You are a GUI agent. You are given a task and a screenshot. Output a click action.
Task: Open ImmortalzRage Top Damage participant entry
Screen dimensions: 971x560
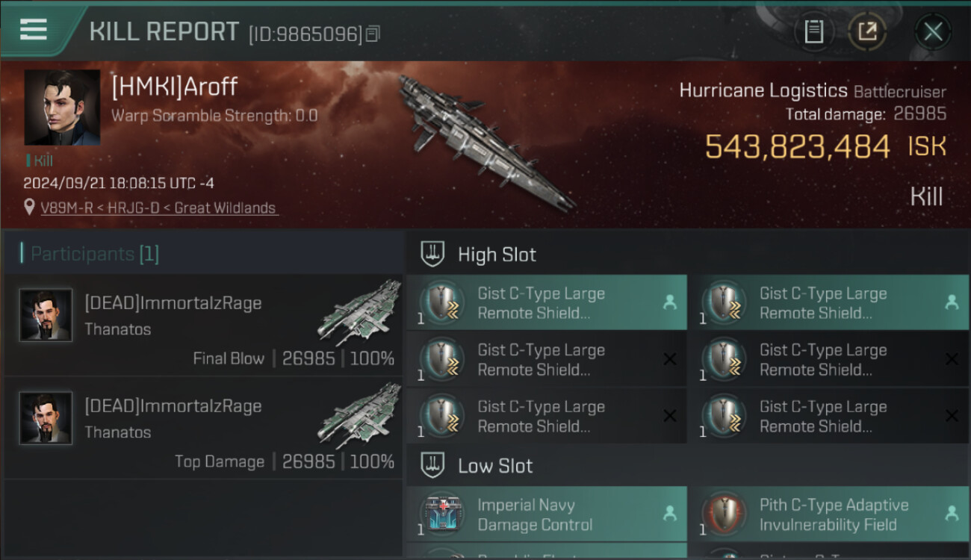pyautogui.click(x=204, y=429)
